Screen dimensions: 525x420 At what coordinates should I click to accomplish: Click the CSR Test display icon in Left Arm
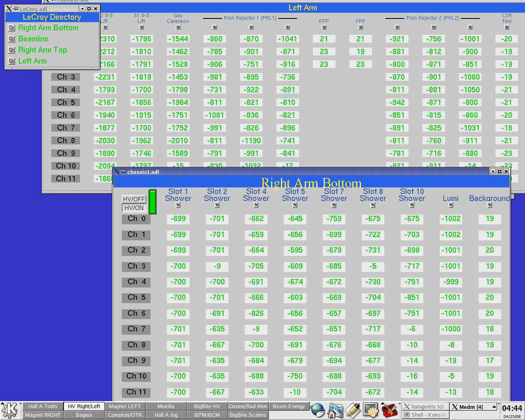(x=507, y=27)
